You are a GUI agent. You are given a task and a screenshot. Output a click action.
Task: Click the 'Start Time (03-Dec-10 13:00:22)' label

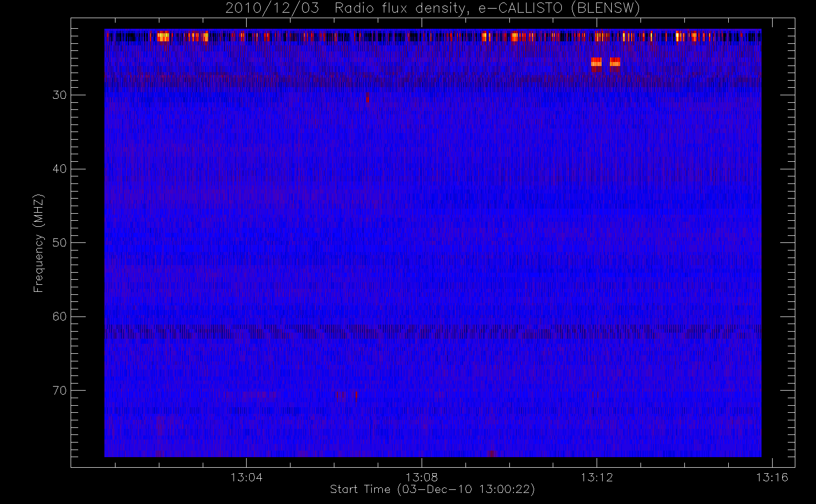click(x=432, y=489)
